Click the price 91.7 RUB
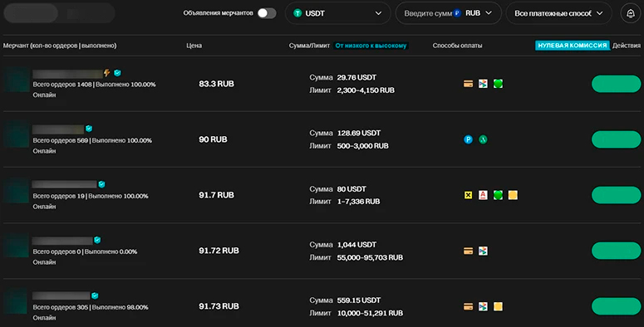Screen dimensions: 644x327 click(x=216, y=195)
